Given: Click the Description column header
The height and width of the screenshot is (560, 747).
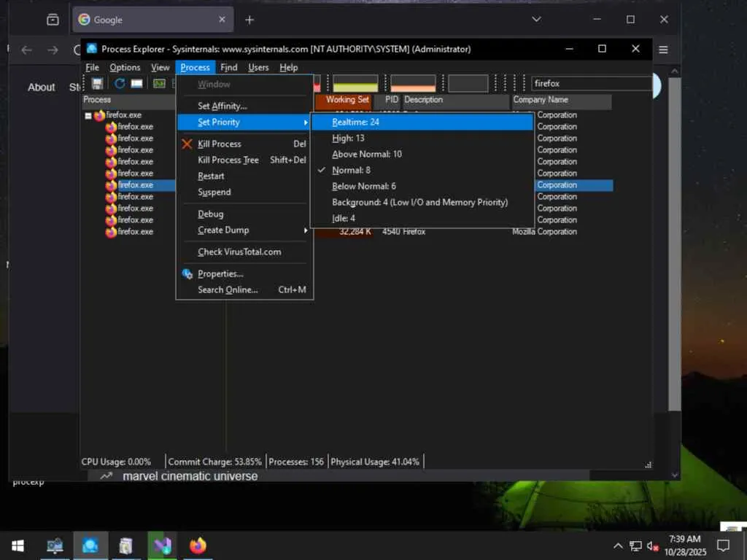Looking at the screenshot, I should click(456, 100).
